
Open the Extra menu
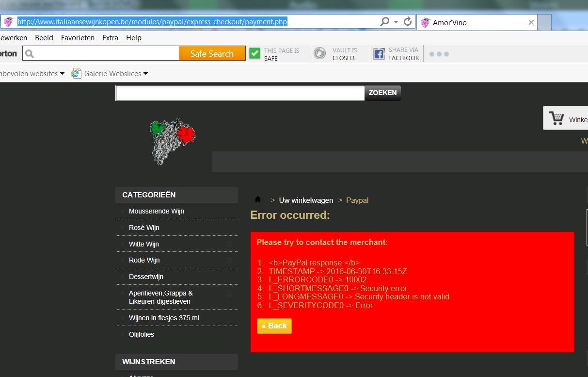(x=110, y=38)
